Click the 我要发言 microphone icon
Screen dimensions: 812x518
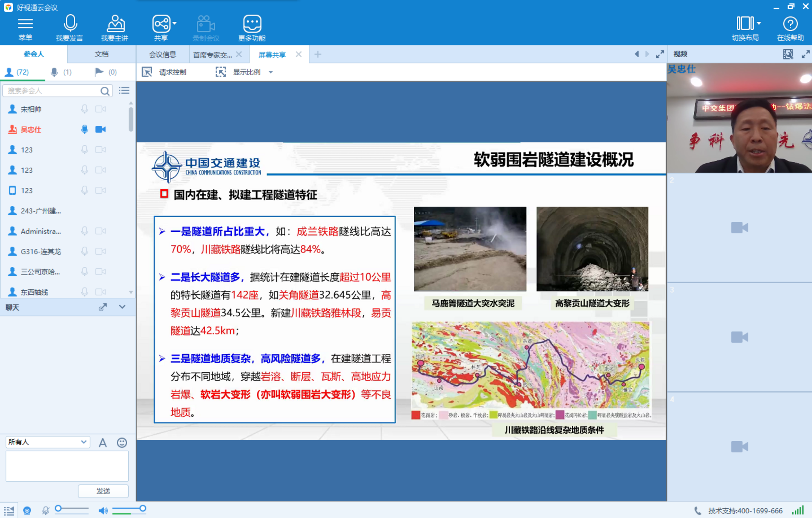click(x=70, y=23)
